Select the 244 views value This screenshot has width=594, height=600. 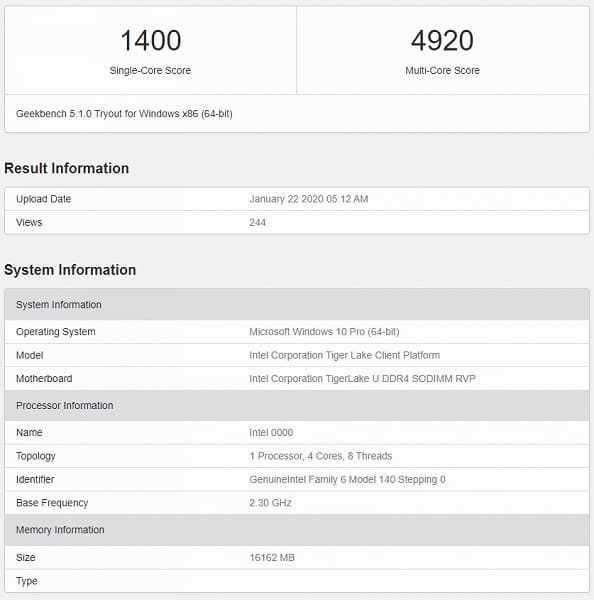coord(257,222)
